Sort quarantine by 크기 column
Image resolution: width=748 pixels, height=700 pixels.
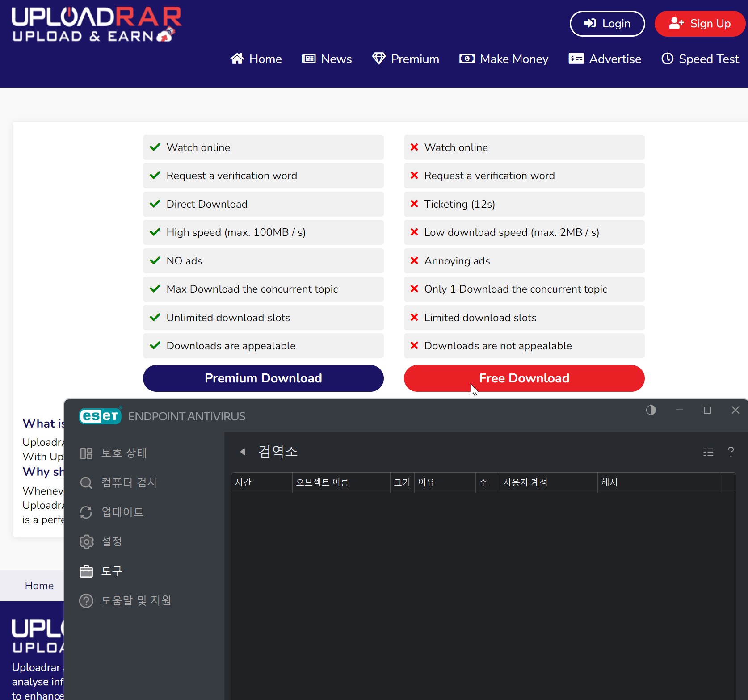[402, 482]
